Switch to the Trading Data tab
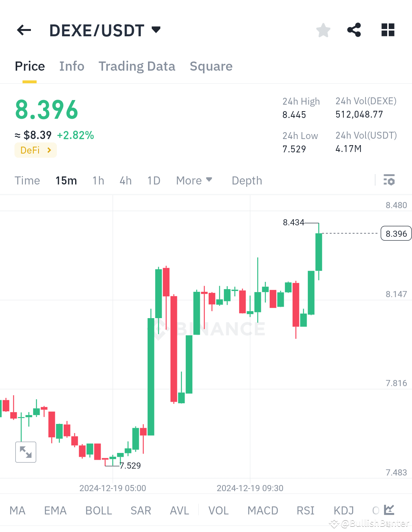Image resolution: width=412 pixels, height=532 pixels. click(x=137, y=66)
